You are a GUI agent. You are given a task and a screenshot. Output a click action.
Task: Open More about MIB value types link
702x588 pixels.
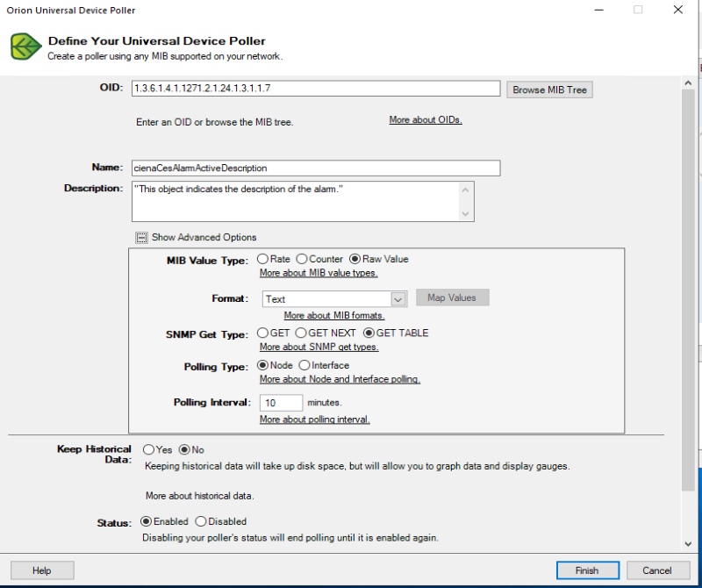(x=319, y=273)
